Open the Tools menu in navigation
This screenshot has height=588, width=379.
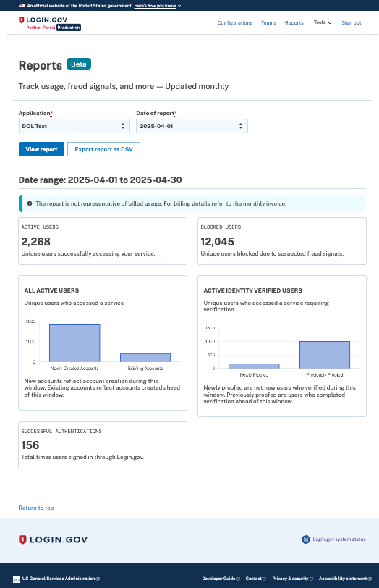coord(323,22)
